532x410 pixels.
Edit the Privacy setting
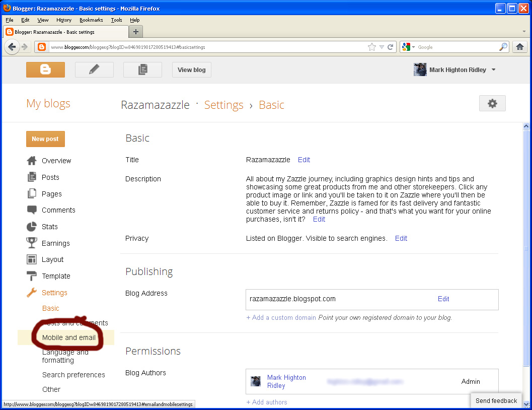[x=401, y=238]
